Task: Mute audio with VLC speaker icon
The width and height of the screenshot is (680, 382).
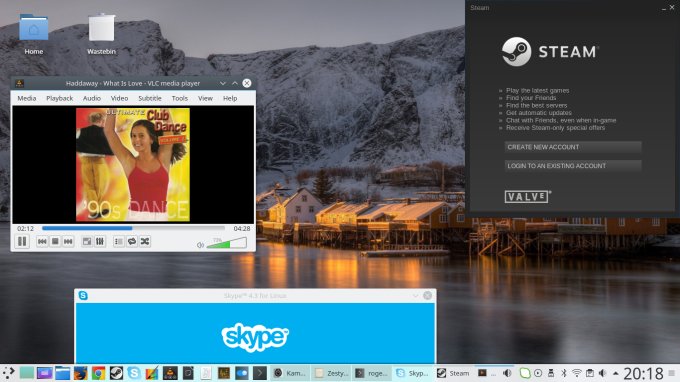Action: click(x=200, y=245)
